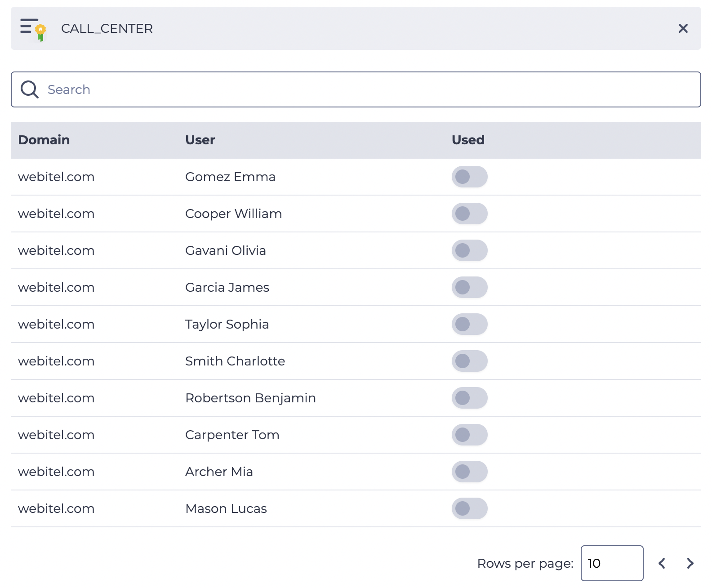This screenshot has height=588, width=712.
Task: Turn on Used for Archer Mia
Action: (469, 472)
